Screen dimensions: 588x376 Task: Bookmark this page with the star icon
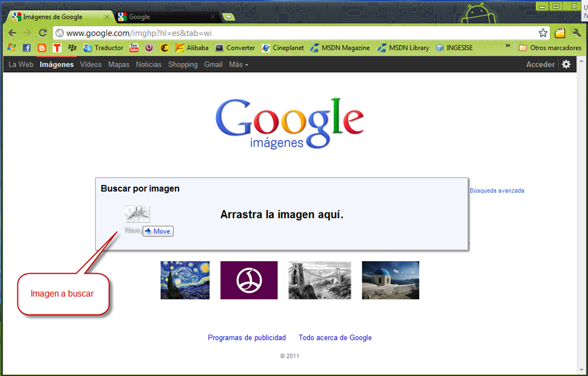click(543, 33)
